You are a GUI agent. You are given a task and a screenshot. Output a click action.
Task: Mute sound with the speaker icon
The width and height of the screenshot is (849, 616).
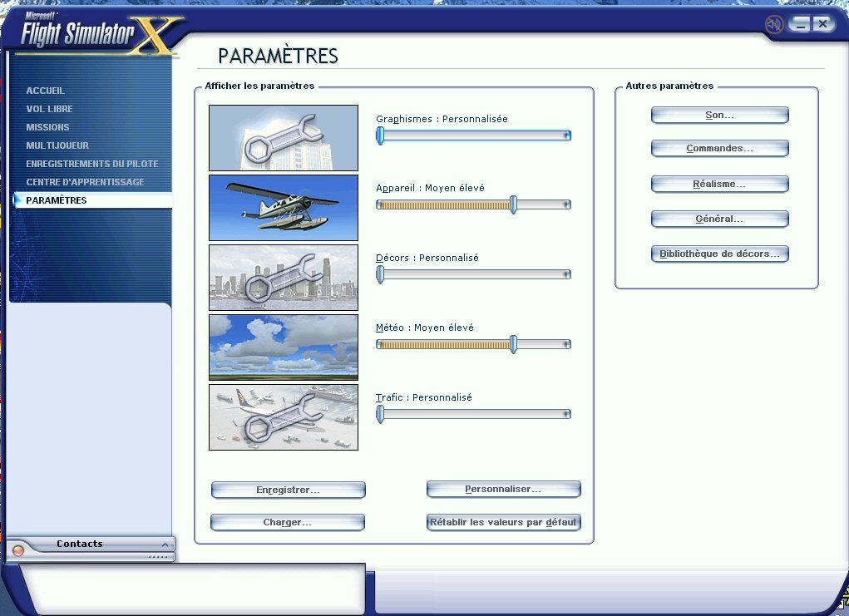point(774,24)
